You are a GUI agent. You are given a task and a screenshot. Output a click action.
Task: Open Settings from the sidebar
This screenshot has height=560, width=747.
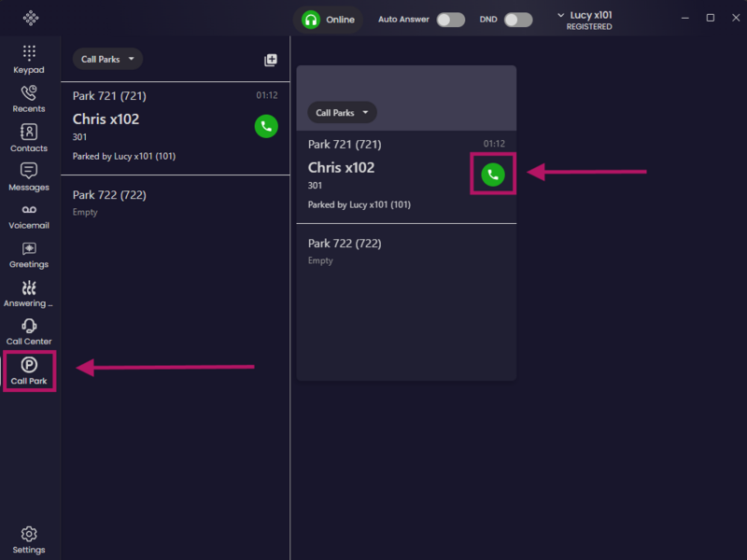click(x=29, y=540)
